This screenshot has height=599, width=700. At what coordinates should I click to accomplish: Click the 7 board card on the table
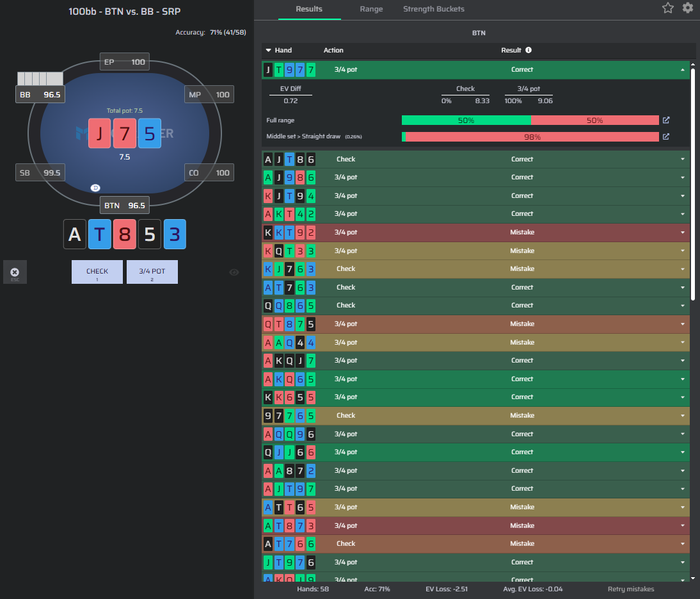[x=125, y=133]
